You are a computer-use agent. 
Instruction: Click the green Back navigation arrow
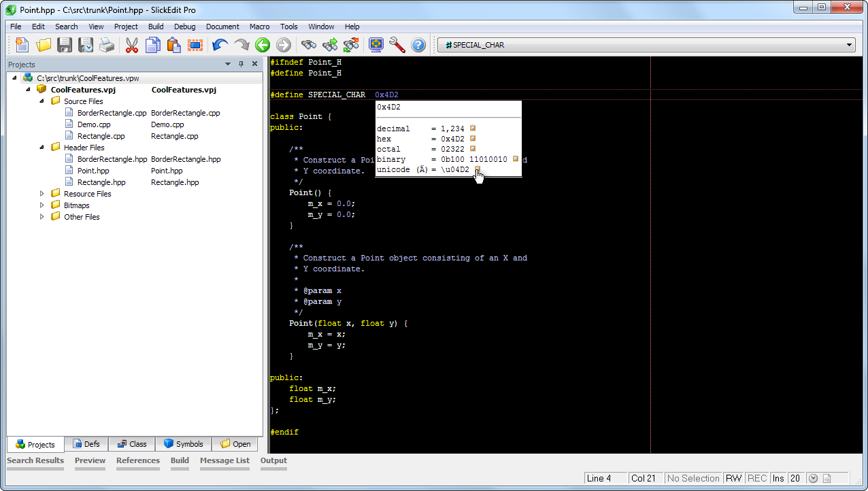coord(263,46)
